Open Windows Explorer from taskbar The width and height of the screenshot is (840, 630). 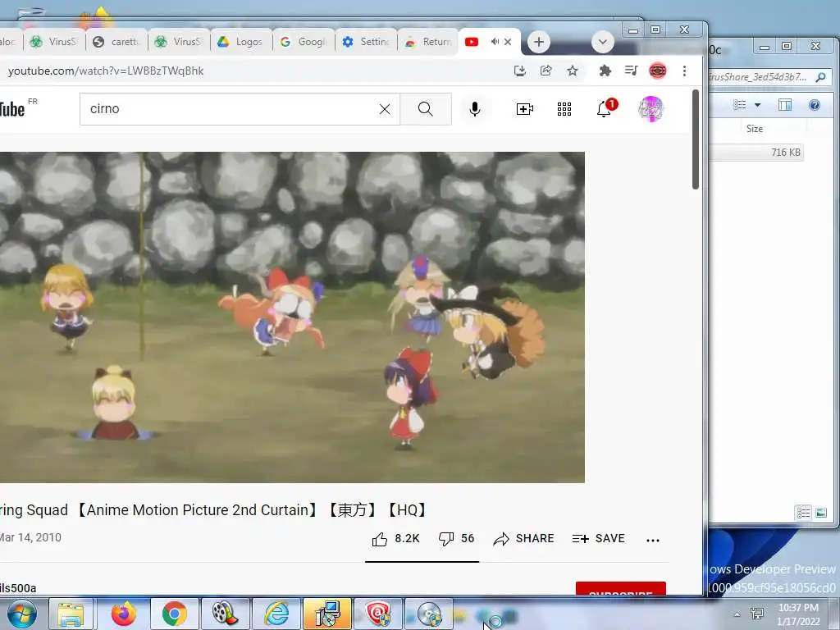71,614
